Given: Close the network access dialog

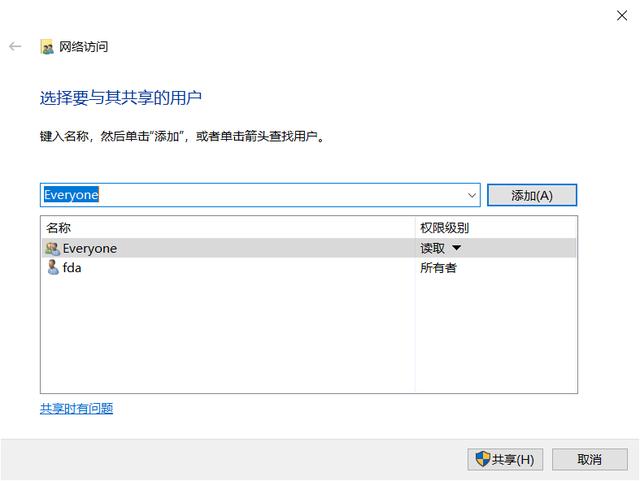Looking at the screenshot, I should tap(622, 16).
